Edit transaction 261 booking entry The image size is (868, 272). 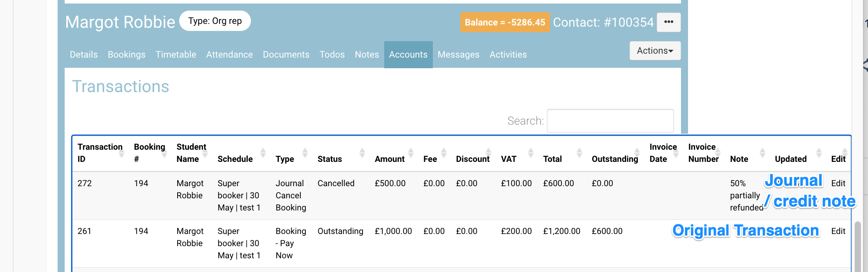click(x=838, y=231)
